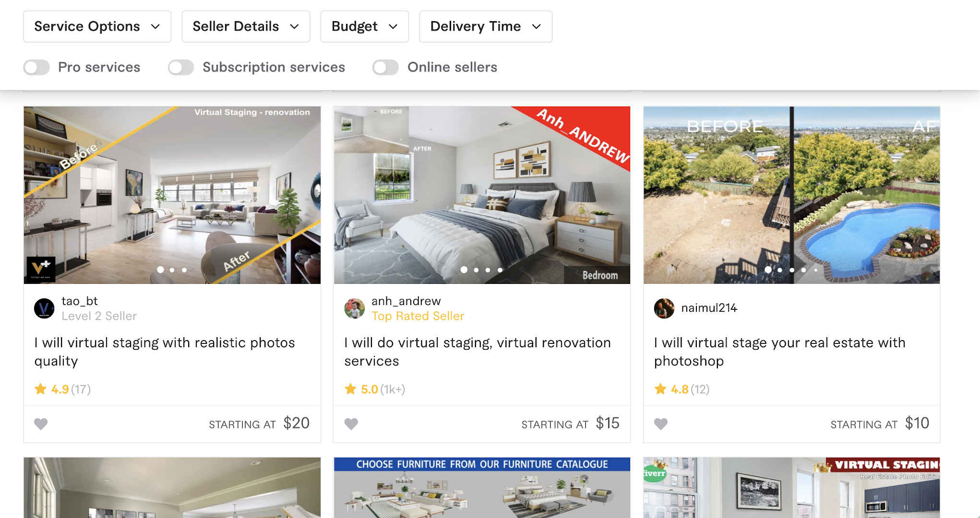Click naimul214 profile picture
The width and height of the screenshot is (980, 518).
tap(664, 308)
